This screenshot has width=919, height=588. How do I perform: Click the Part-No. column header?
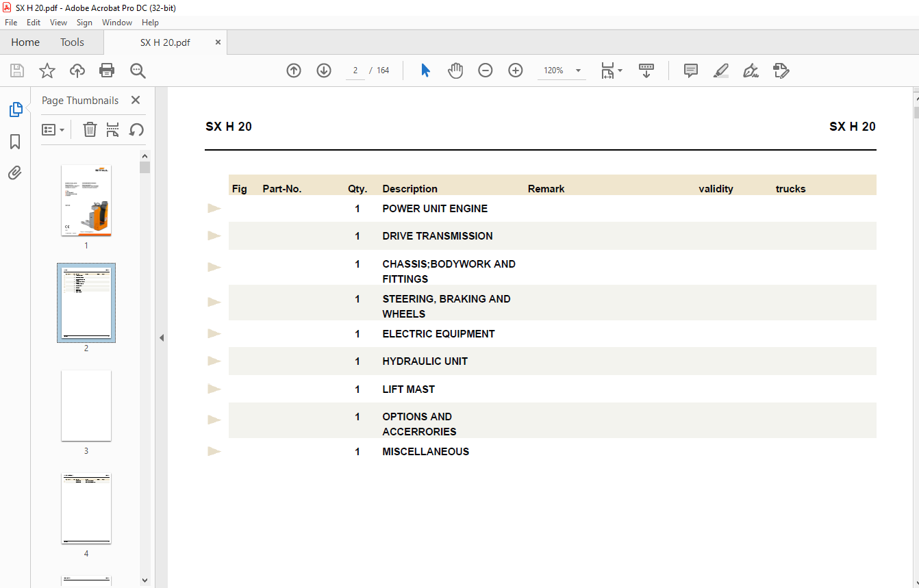[282, 189]
